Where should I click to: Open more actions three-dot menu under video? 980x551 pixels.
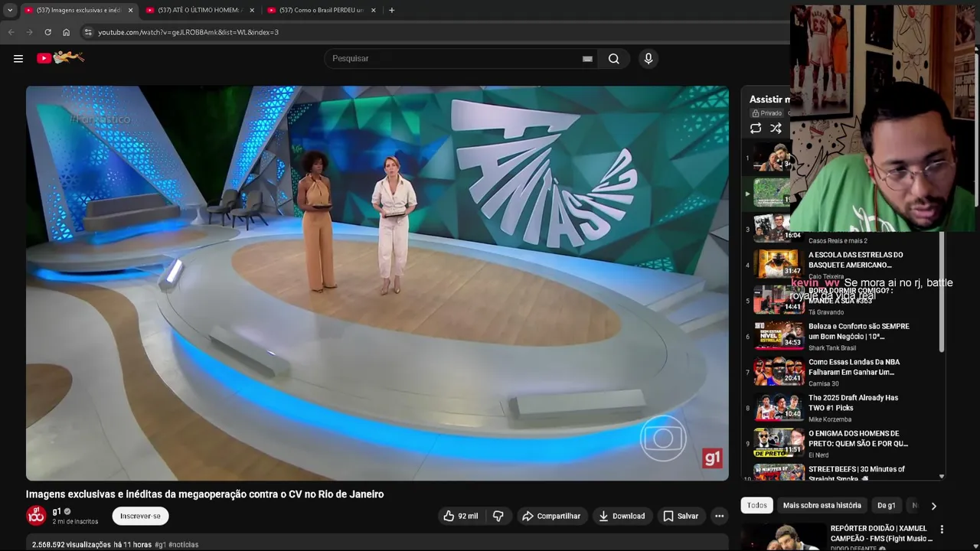pos(719,516)
